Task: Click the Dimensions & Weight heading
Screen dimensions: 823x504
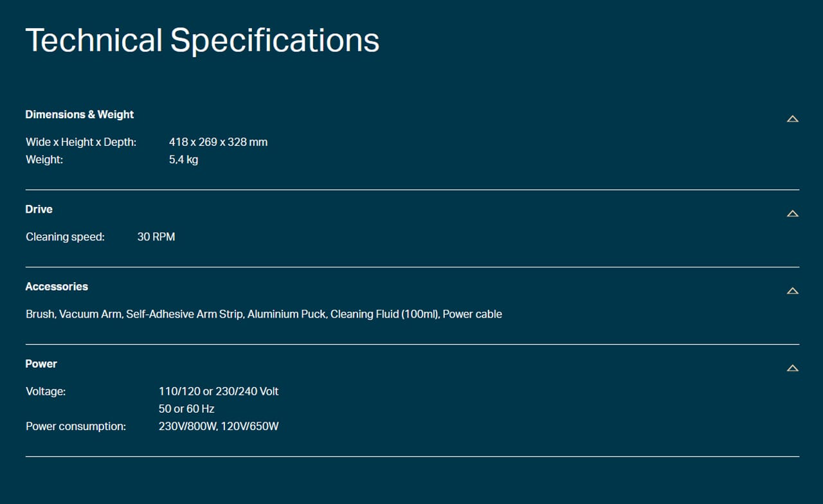Action: point(79,114)
